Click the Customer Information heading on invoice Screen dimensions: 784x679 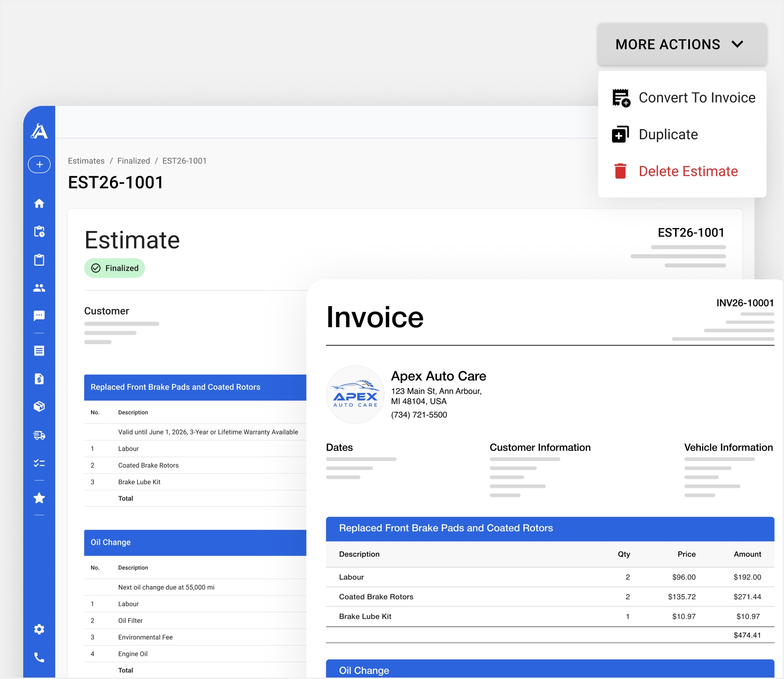coord(540,448)
